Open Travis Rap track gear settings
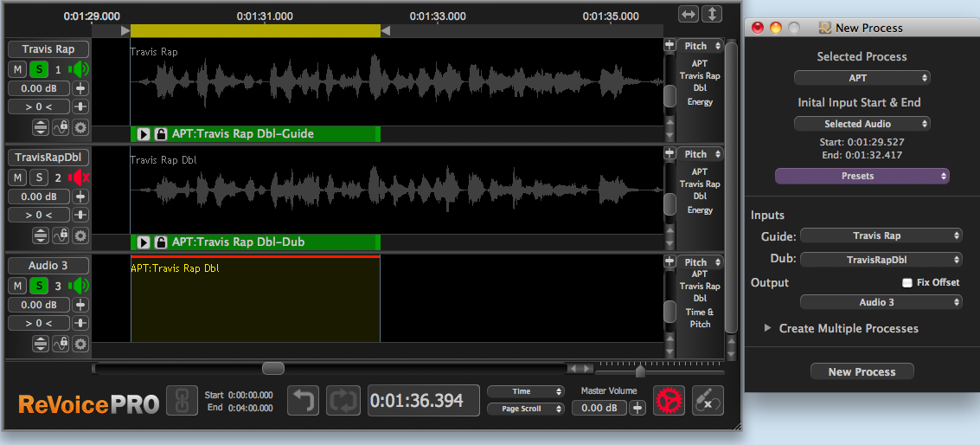The width and height of the screenshot is (980, 445). 80,127
